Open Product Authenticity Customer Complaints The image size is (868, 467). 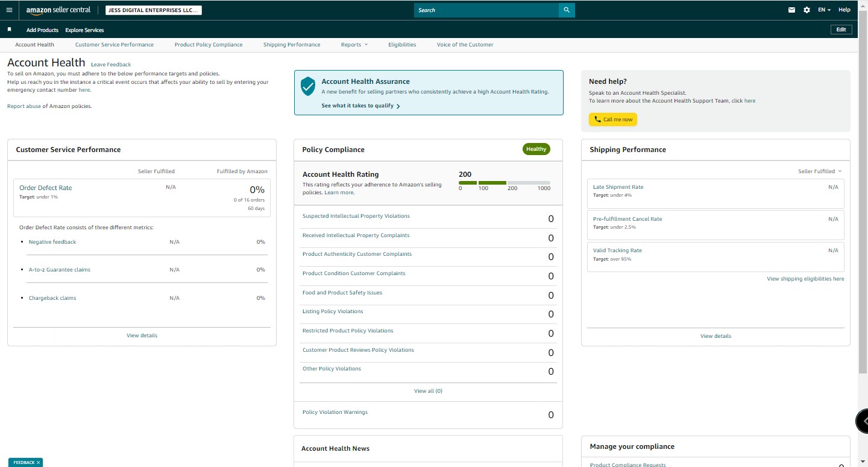tap(357, 254)
